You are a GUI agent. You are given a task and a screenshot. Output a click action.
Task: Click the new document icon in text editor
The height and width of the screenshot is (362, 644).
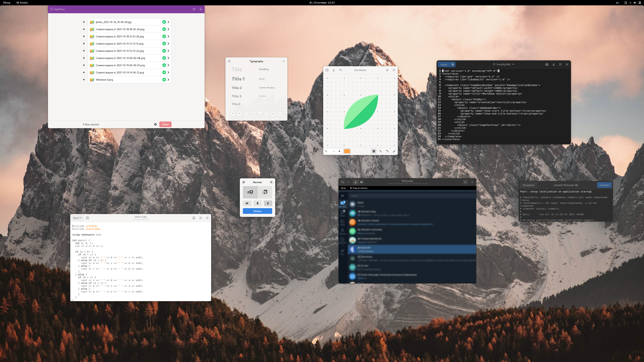[87, 218]
